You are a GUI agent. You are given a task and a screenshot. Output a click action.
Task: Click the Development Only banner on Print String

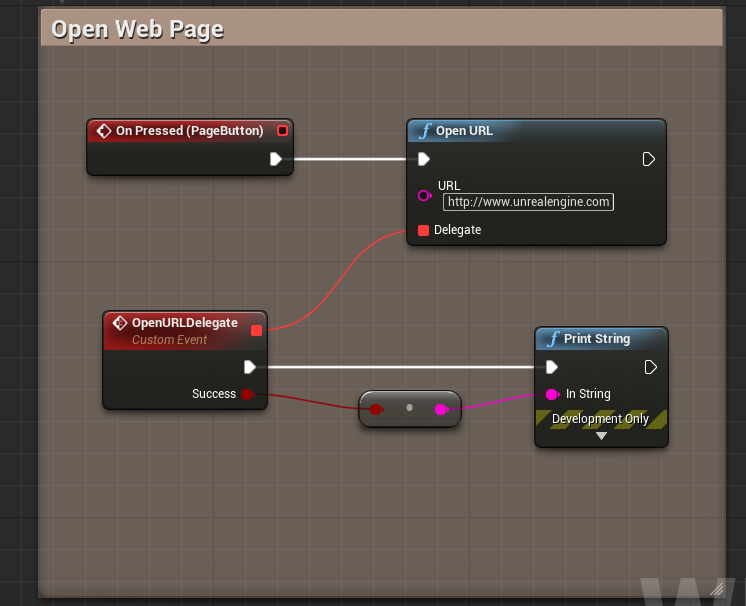[x=601, y=419]
